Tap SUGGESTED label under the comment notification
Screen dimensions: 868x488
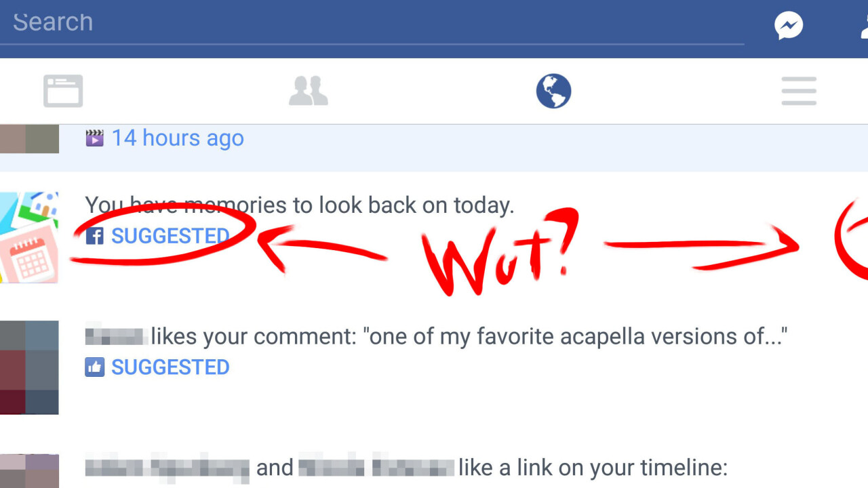pos(170,367)
